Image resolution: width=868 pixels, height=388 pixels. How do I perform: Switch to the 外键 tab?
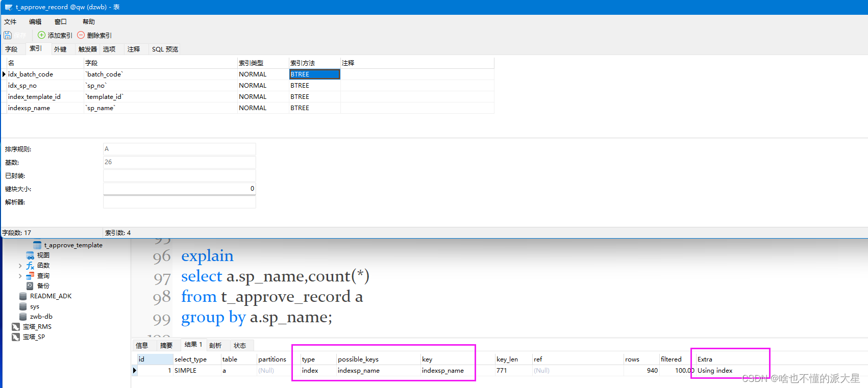60,49
